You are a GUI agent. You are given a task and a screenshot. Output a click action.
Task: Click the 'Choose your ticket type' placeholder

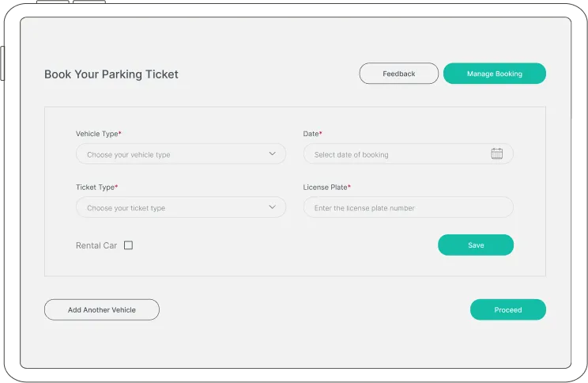click(126, 208)
